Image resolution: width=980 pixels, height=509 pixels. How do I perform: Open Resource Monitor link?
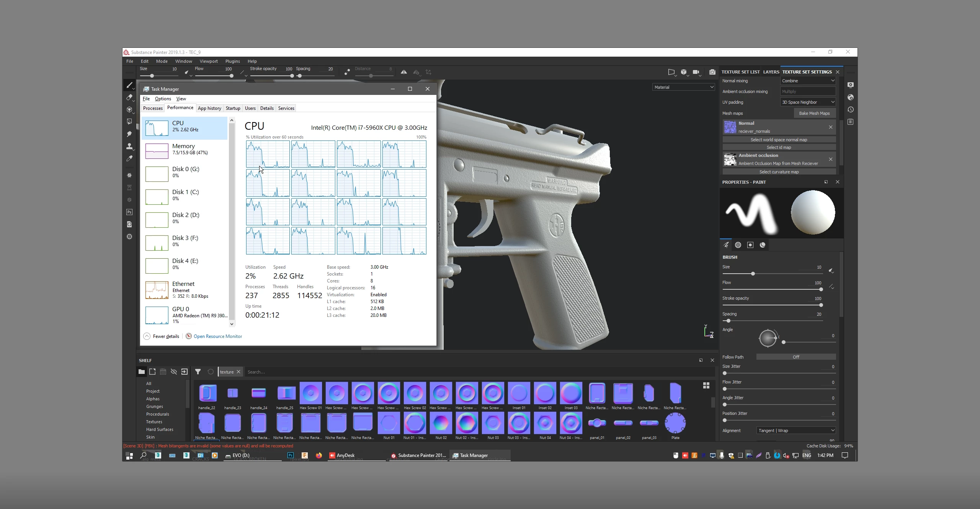click(217, 336)
